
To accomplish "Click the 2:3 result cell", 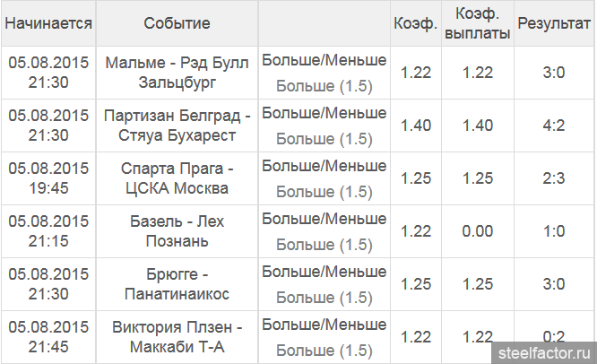I will pos(554,178).
